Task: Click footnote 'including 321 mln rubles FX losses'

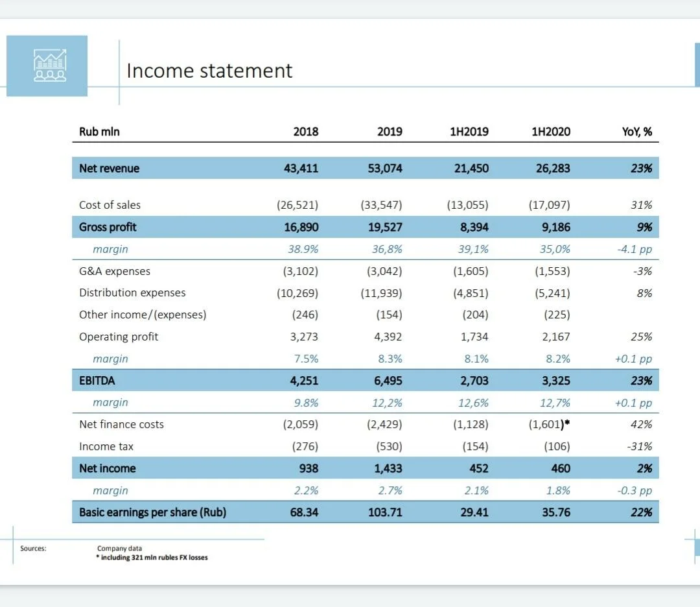Action: click(152, 558)
